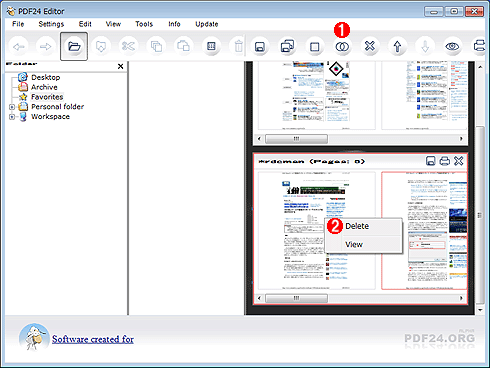Screen dimensions: 490x368
Task: Expand the Personal folder tree node
Action: click(x=12, y=107)
